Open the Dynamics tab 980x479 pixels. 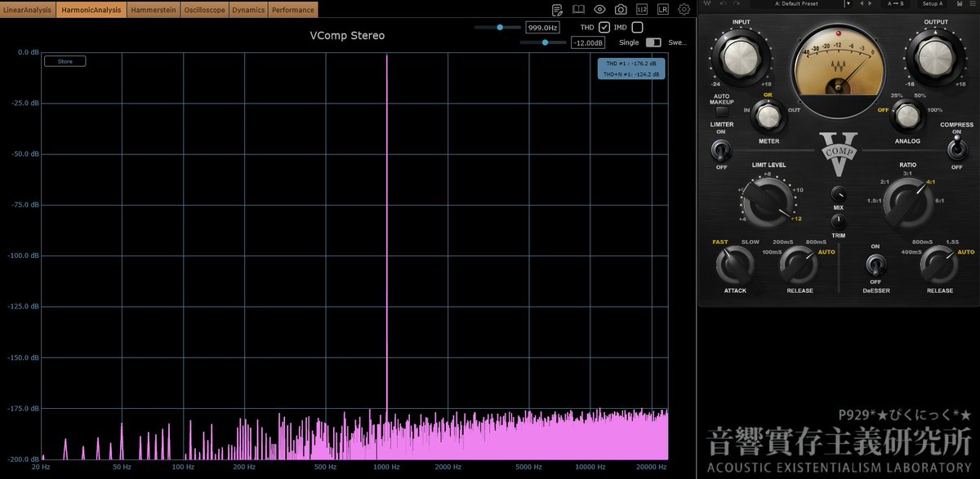248,10
